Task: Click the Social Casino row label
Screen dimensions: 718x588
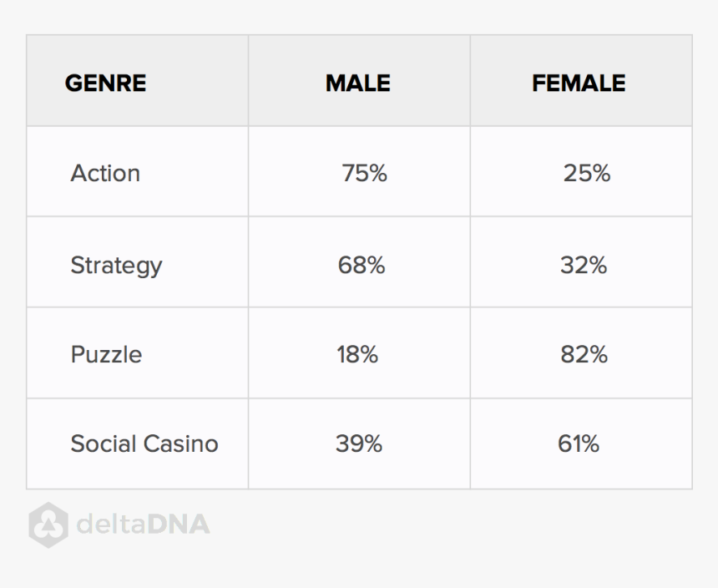Action: [x=144, y=444]
